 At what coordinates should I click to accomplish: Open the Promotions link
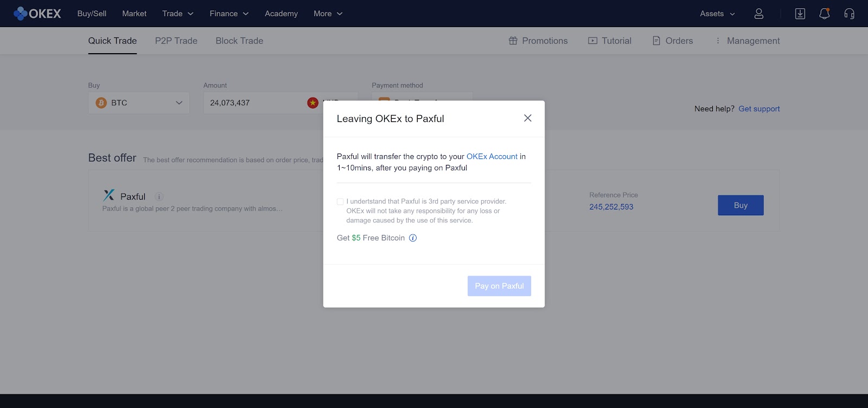pos(545,41)
